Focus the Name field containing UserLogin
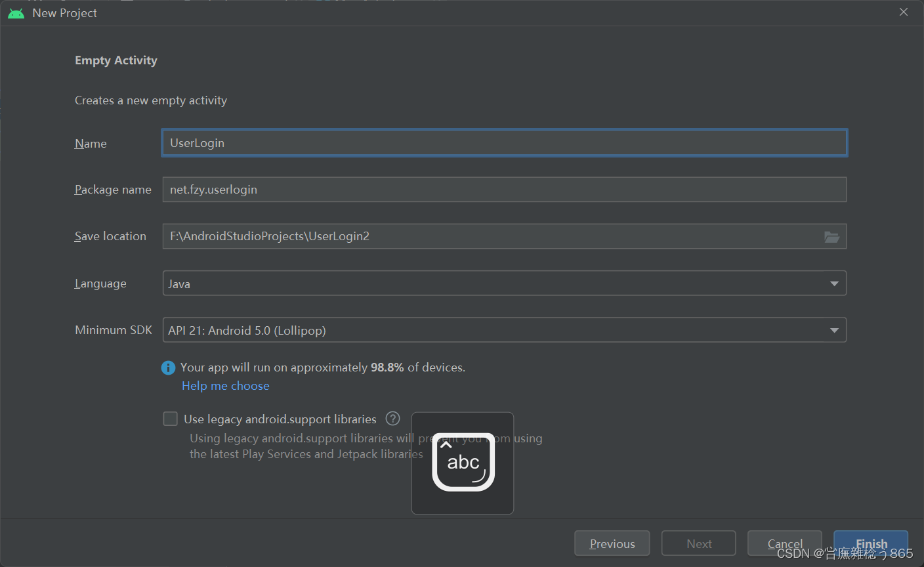The height and width of the screenshot is (567, 924). pos(504,143)
